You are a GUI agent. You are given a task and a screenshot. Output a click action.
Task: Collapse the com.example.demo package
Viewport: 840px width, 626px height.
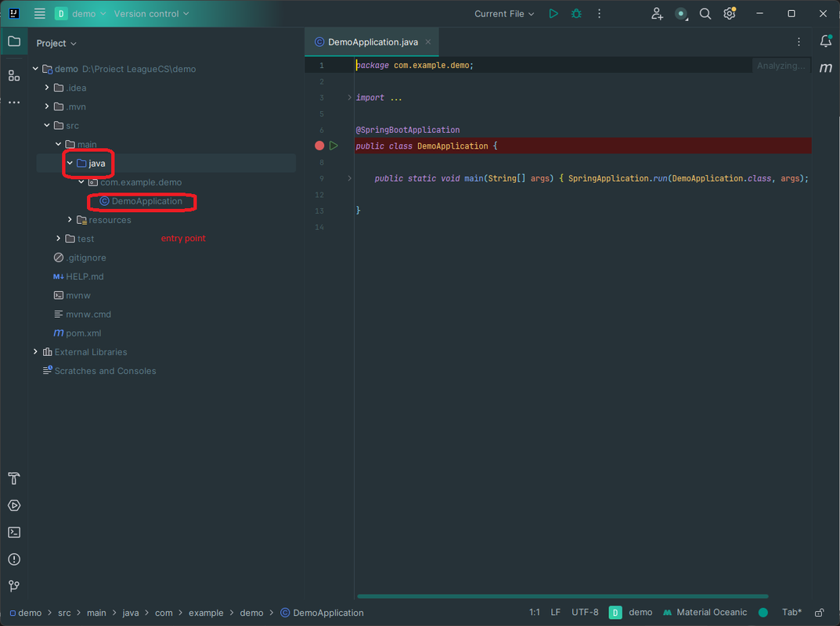click(x=81, y=182)
